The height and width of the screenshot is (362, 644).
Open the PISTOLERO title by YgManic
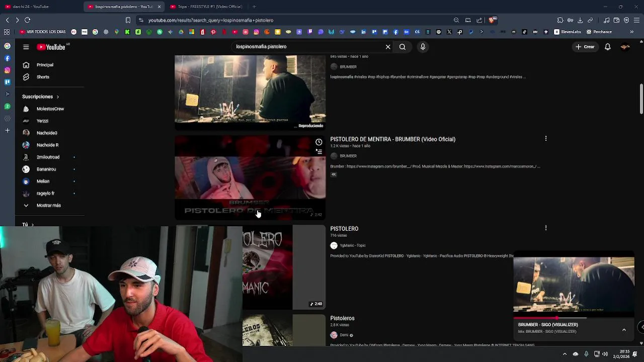pyautogui.click(x=344, y=229)
